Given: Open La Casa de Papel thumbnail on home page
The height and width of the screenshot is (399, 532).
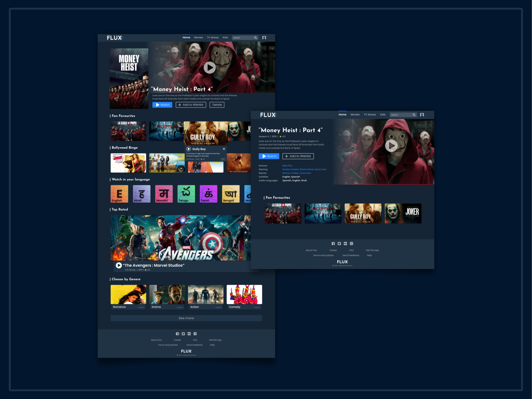Looking at the screenshot, I should (x=128, y=131).
